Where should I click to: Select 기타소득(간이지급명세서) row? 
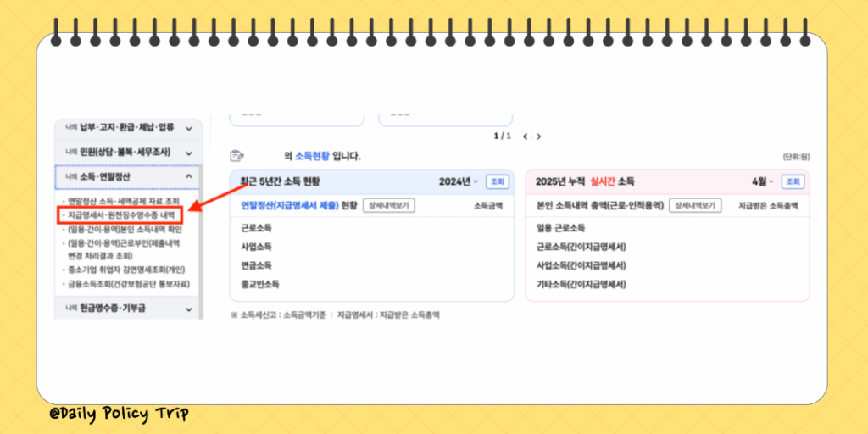(x=667, y=284)
